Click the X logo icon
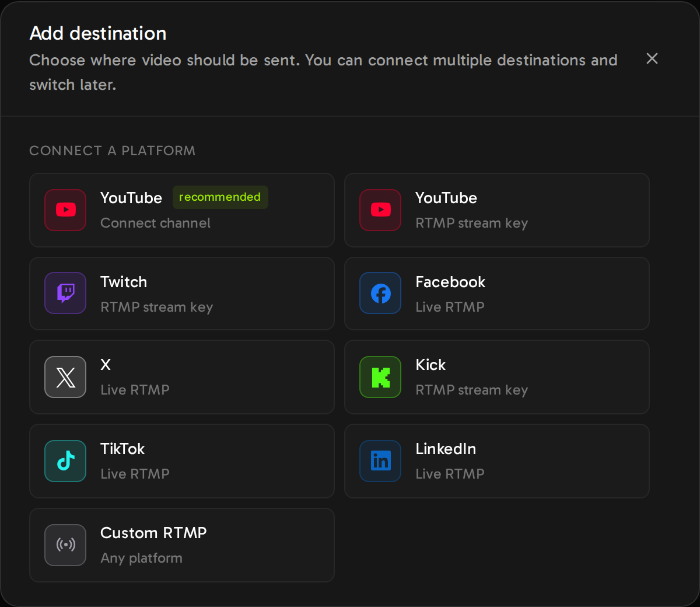This screenshot has height=607, width=700. coord(65,377)
